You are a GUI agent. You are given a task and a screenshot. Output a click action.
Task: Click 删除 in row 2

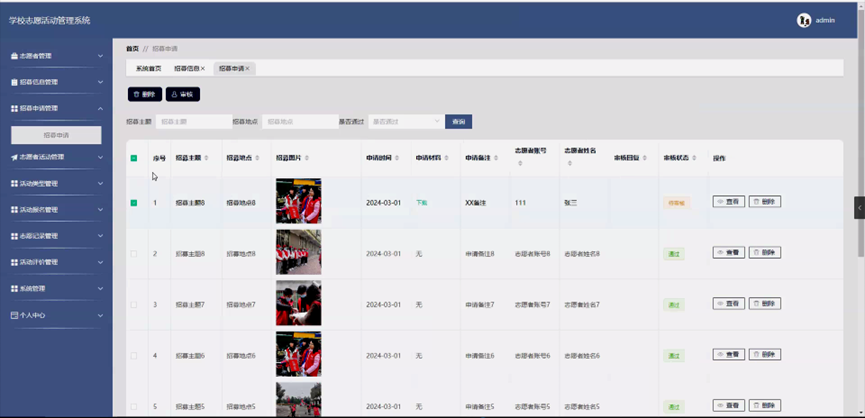(765, 253)
